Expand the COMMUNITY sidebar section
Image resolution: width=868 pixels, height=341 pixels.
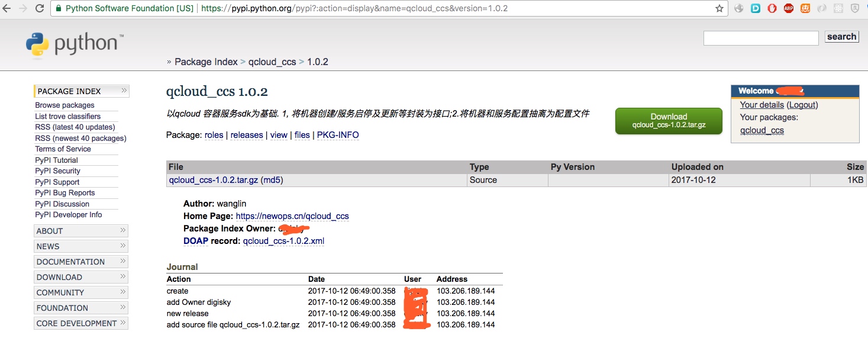(x=81, y=292)
